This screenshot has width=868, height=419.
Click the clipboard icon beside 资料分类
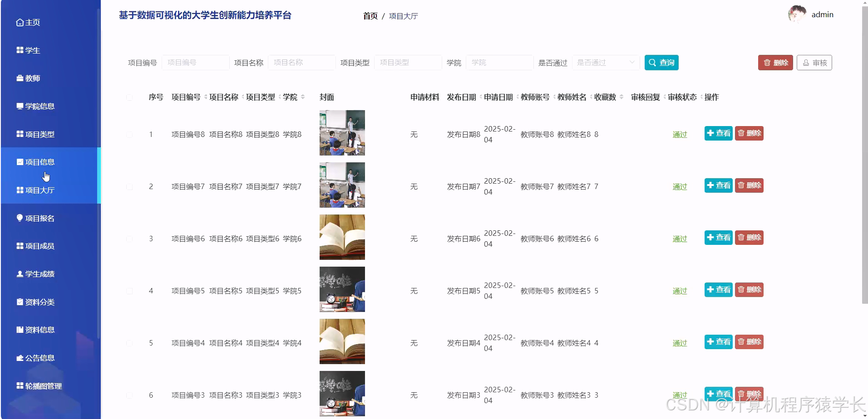click(x=20, y=302)
